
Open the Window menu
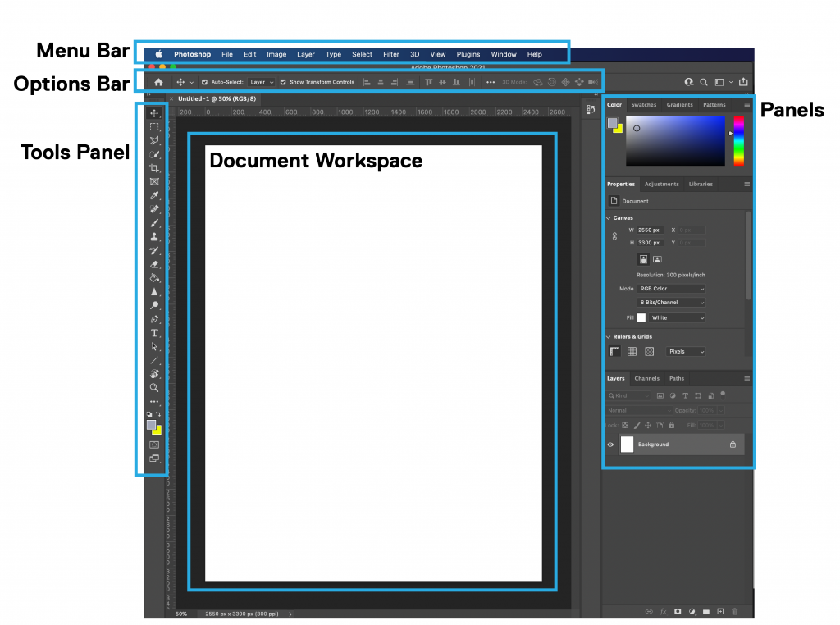504,55
